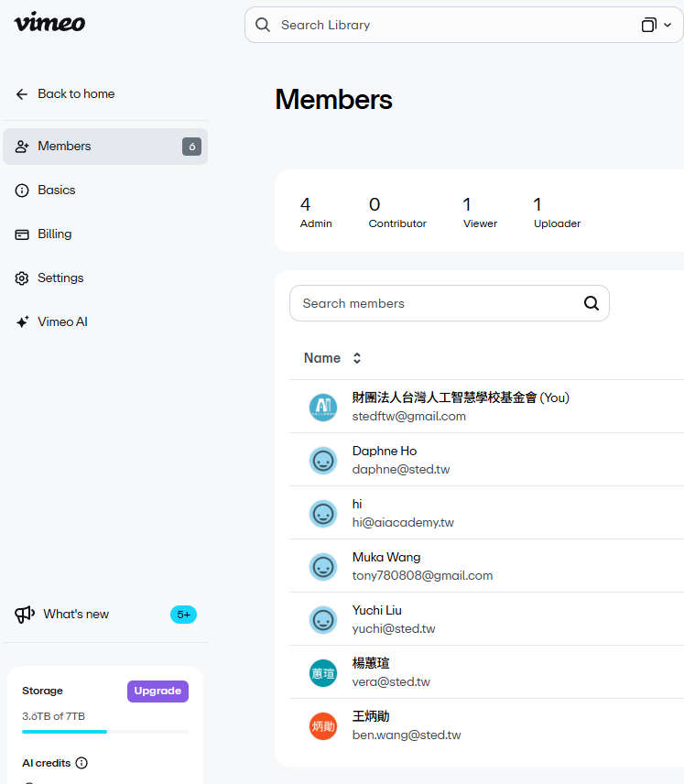Click Daphne Ho's avatar
The image size is (684, 784).
(323, 460)
